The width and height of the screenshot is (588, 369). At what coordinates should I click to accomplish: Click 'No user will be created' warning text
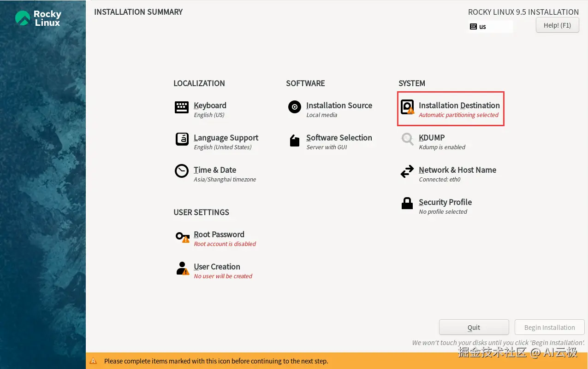click(x=223, y=276)
